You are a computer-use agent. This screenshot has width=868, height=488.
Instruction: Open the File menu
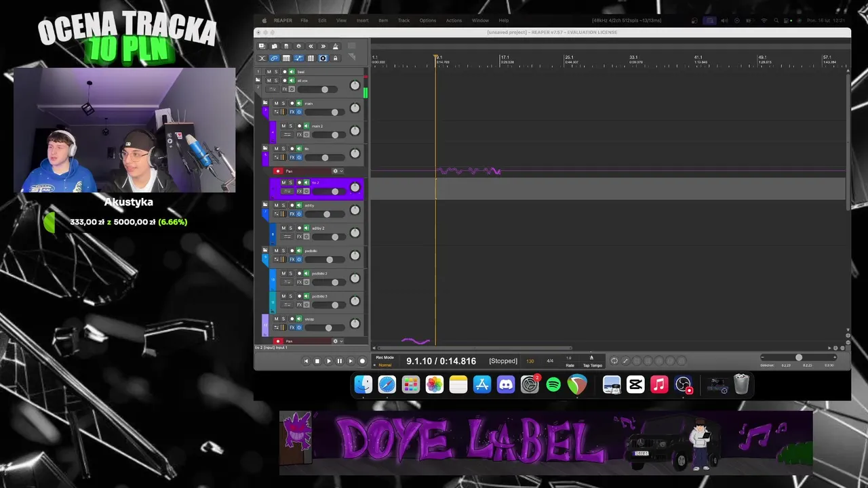pyautogui.click(x=304, y=20)
